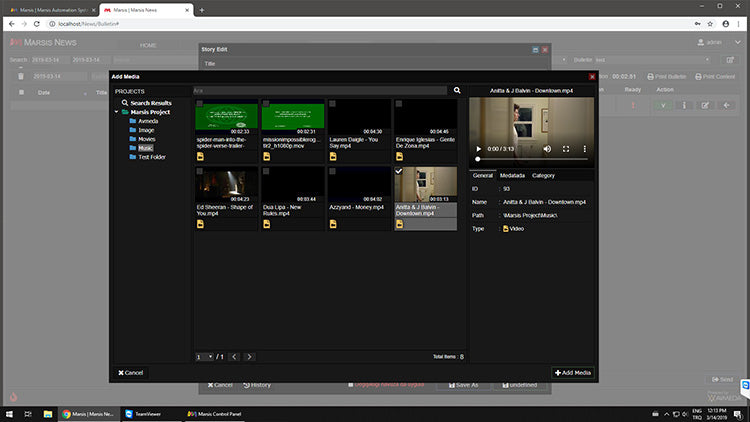Check the spider-man trailer media checkbox
The image size is (750, 422).
200,103
